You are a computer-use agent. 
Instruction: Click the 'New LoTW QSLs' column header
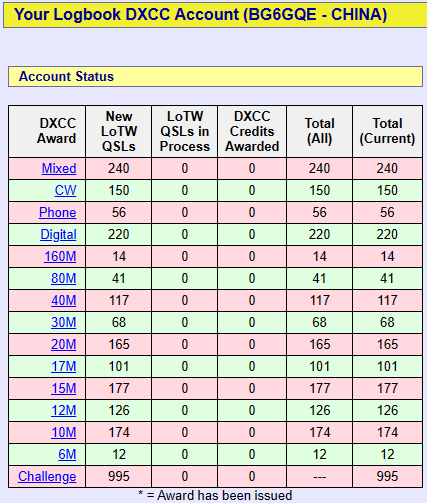(119, 131)
